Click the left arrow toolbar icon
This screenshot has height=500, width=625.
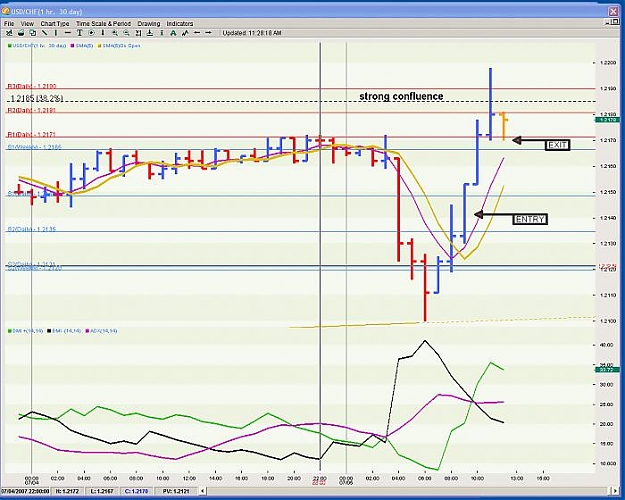tap(197, 33)
